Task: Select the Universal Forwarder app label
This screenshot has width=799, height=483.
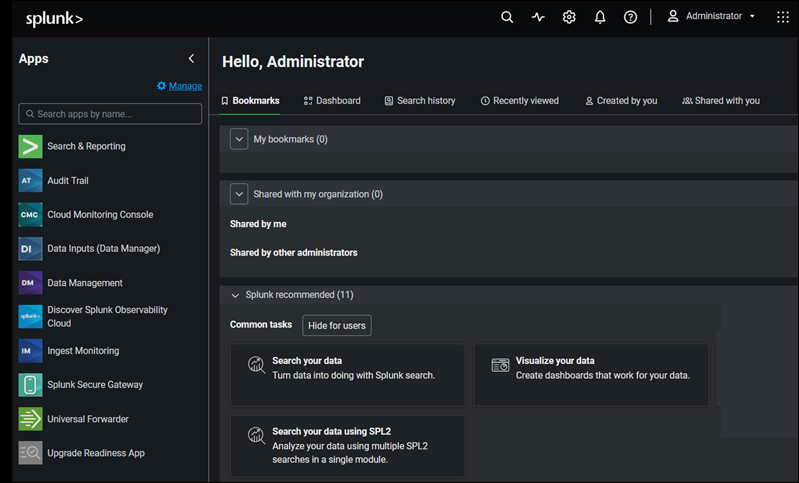Action: (88, 419)
